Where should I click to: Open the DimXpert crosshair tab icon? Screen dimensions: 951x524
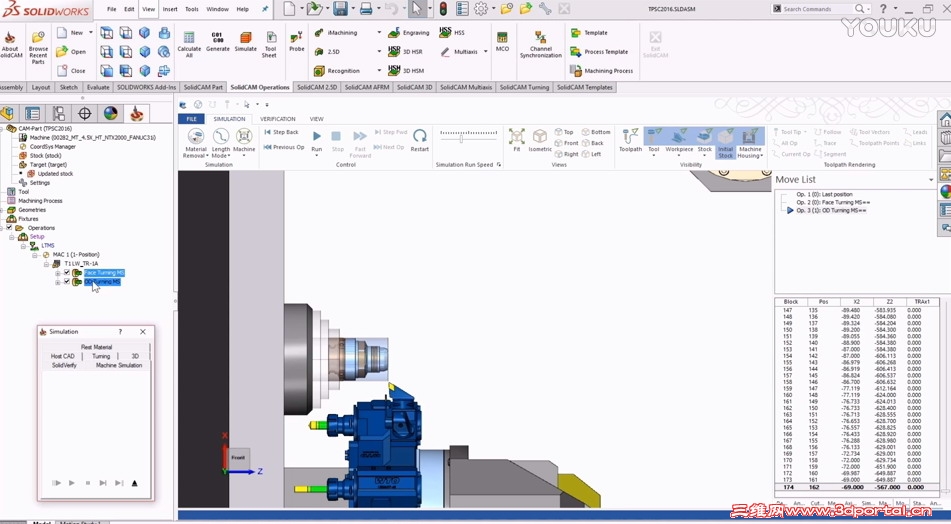84,113
